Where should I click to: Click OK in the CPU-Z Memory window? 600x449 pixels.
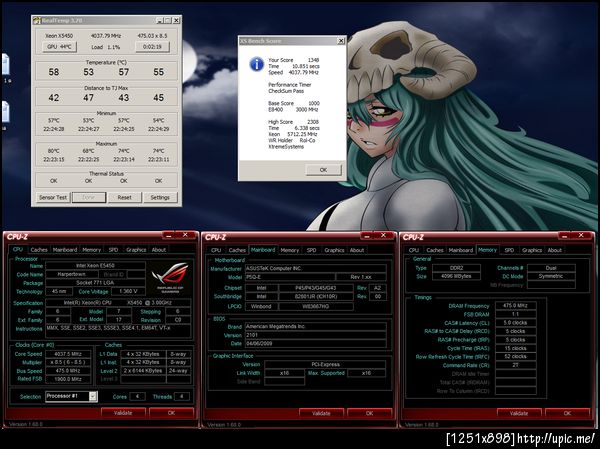(567, 413)
